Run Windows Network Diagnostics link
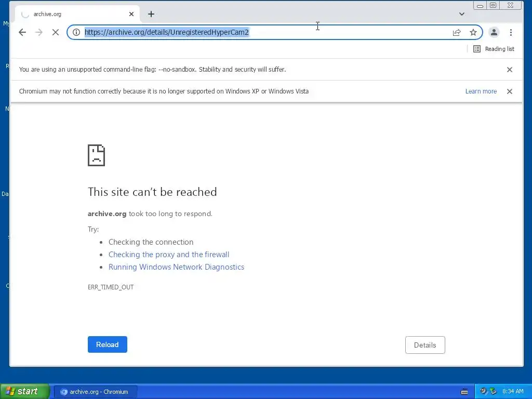The height and width of the screenshot is (399, 532). [177, 267]
